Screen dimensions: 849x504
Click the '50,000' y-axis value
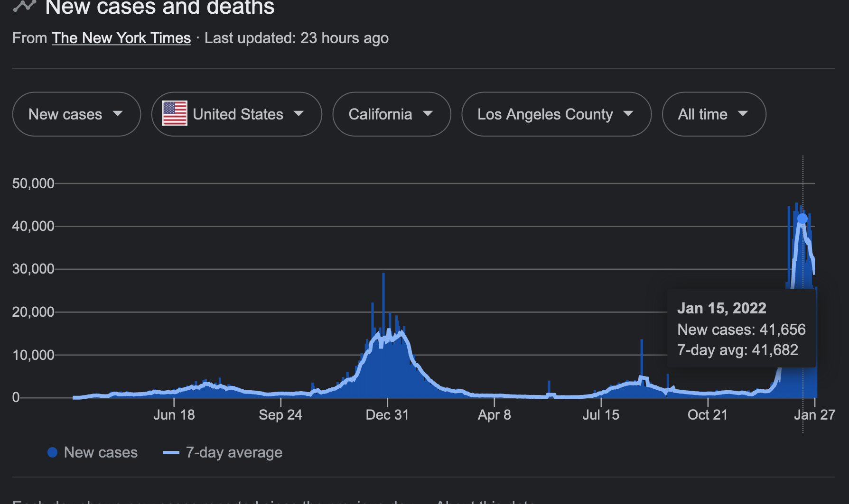coord(33,183)
